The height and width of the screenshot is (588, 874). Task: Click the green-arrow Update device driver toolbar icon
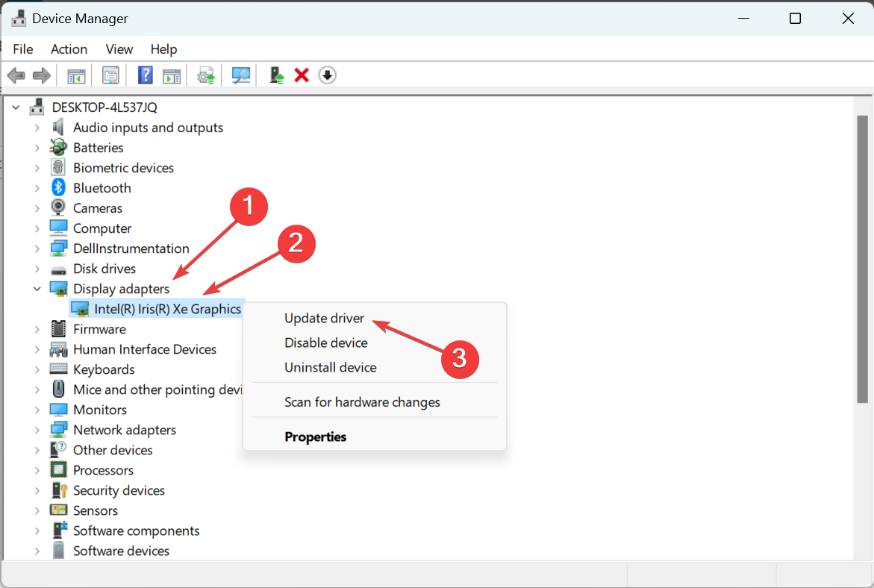276,75
